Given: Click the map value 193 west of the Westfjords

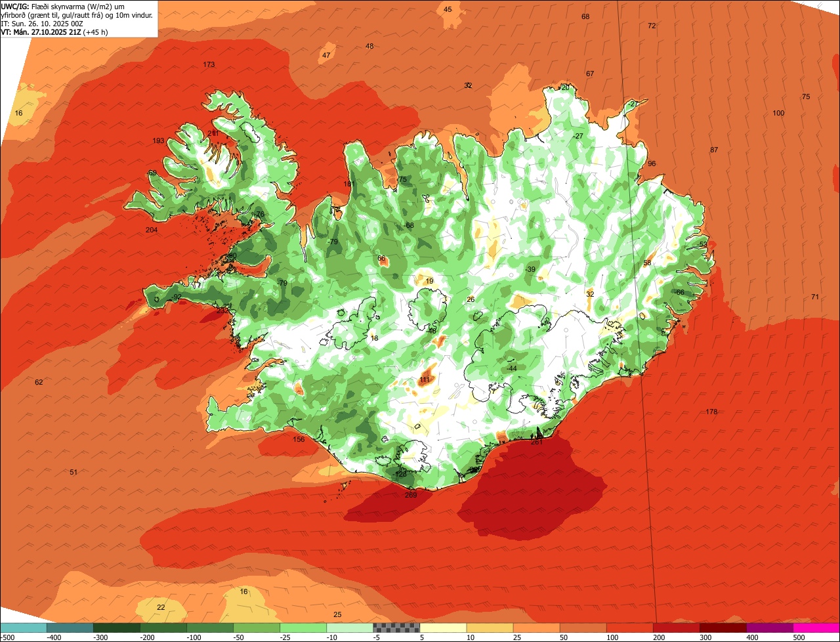Looking at the screenshot, I should coord(158,140).
